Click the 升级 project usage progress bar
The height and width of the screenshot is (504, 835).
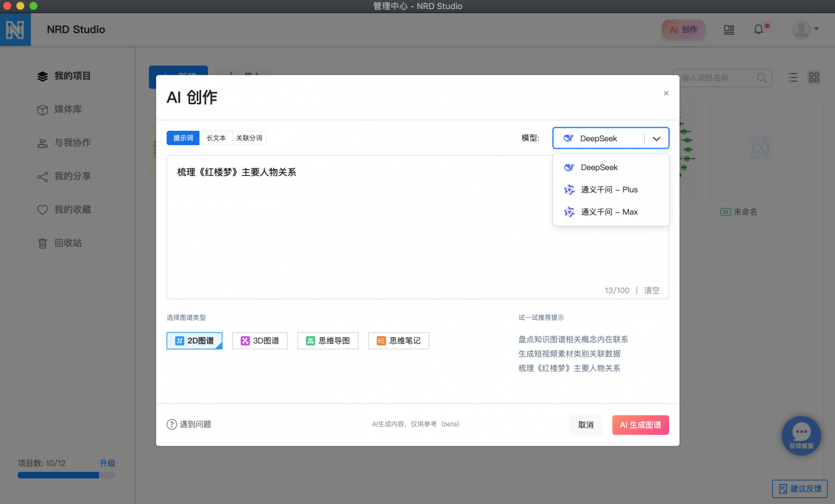[107, 463]
